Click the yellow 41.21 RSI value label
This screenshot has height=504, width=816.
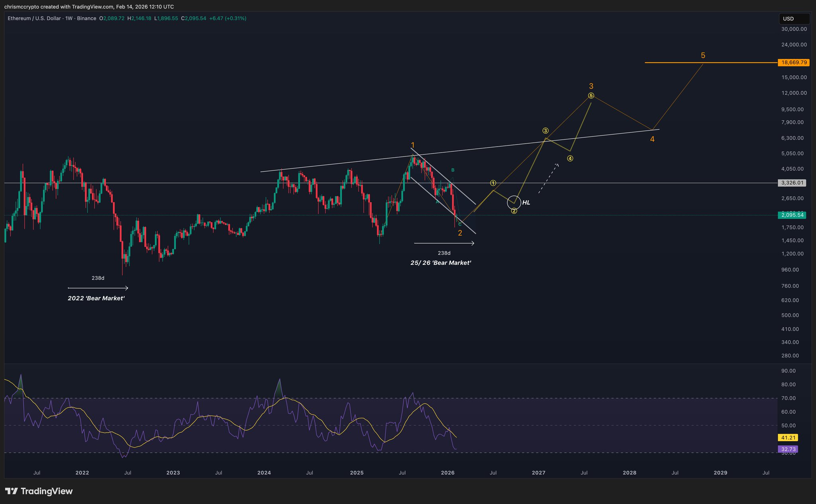click(x=788, y=438)
